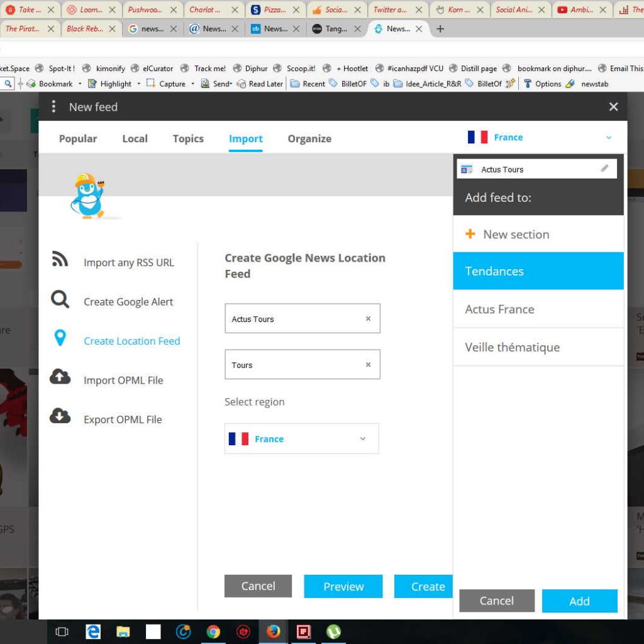Screen dimensions: 644x644
Task: Open the Select region France dropdown
Action: [301, 438]
